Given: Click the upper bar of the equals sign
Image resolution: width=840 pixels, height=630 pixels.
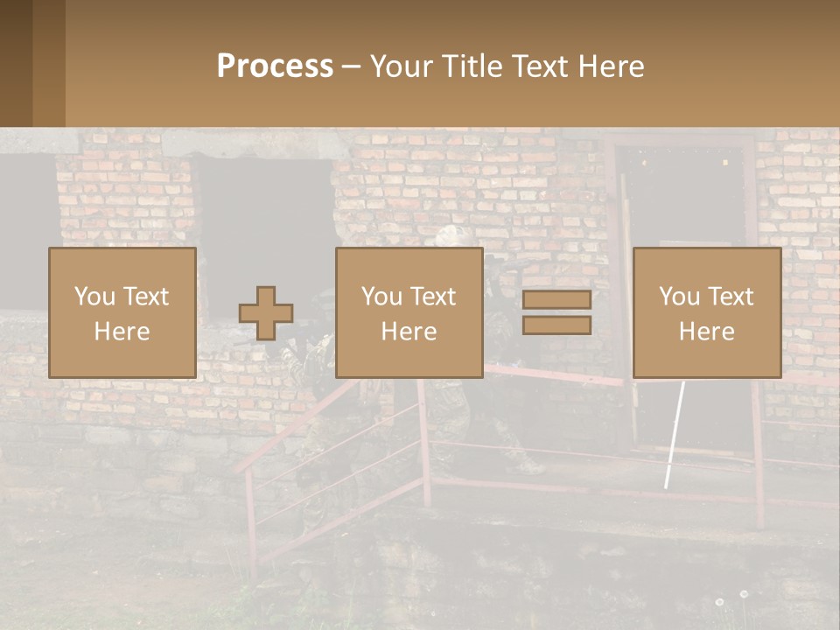Looking at the screenshot, I should click(556, 300).
